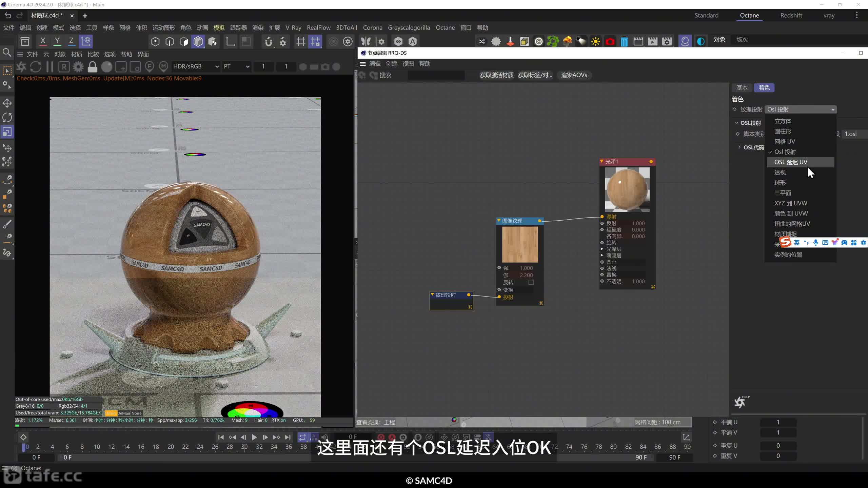Click the 重复 V value field
This screenshot has width=868, height=488.
(x=778, y=456)
